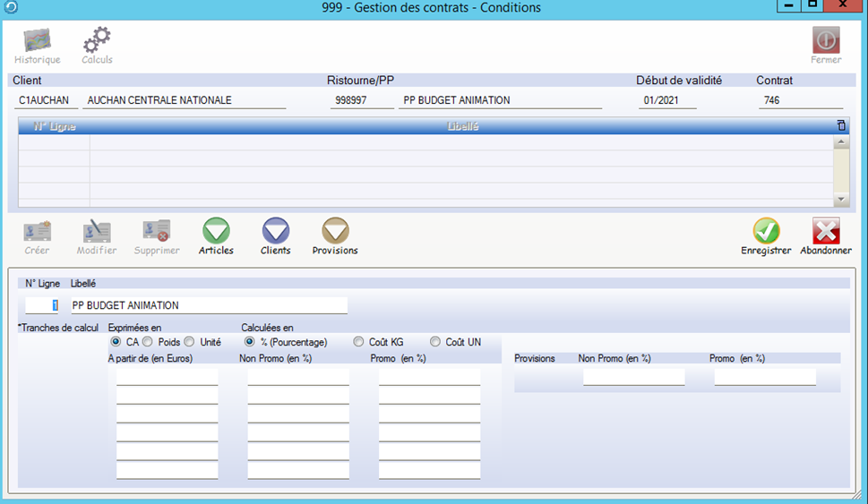Click the Calculs gears icon

click(x=97, y=41)
